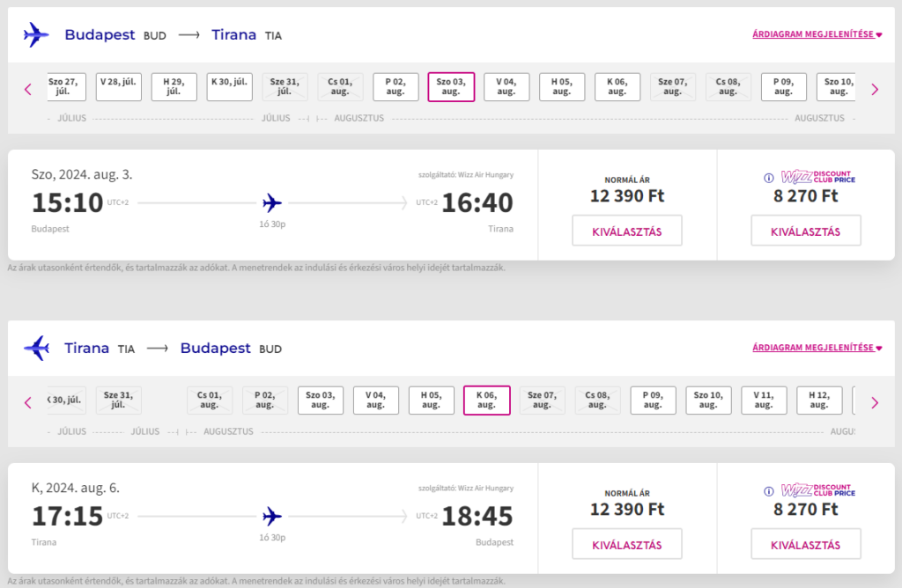
Task: Choose return Wizz Discount Club price
Action: (805, 544)
